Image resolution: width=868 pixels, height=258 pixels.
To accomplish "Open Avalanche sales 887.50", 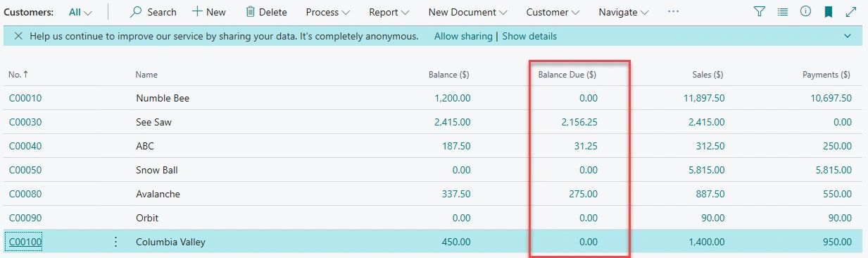I will click(710, 194).
